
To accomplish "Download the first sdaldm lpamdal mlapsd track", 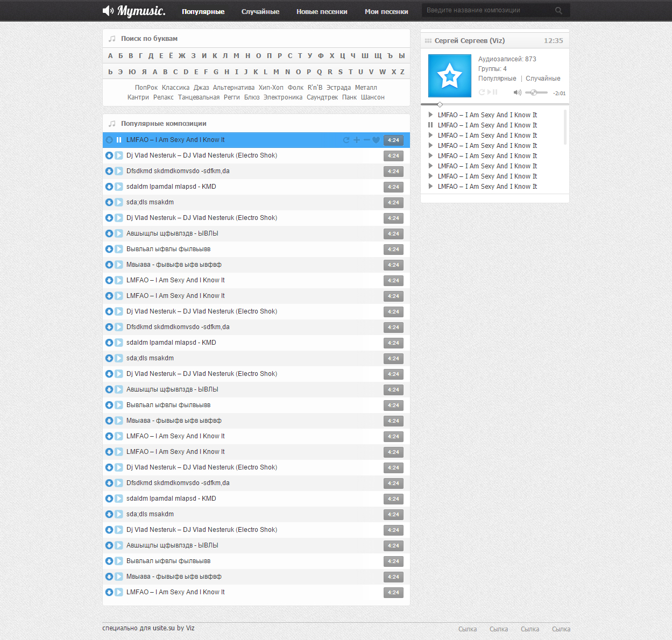I will (x=109, y=187).
